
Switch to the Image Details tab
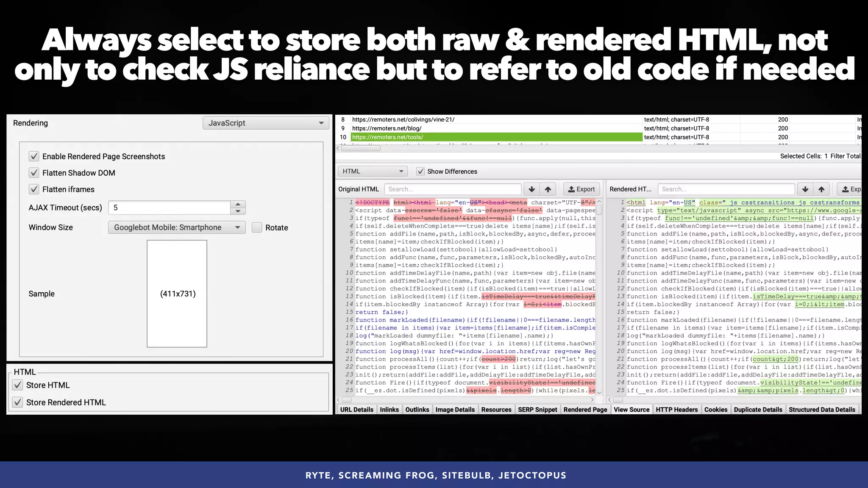click(x=455, y=410)
